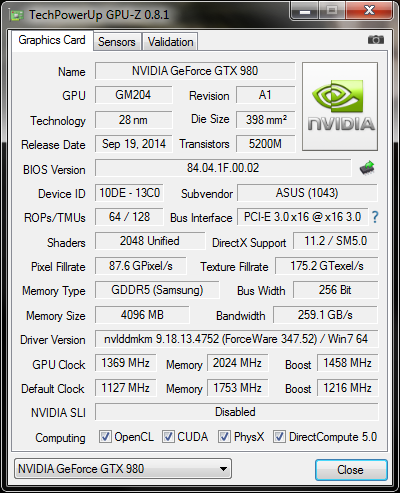This screenshot has width=400, height=493.
Task: Select the Graphics Card tab
Action: [52, 40]
